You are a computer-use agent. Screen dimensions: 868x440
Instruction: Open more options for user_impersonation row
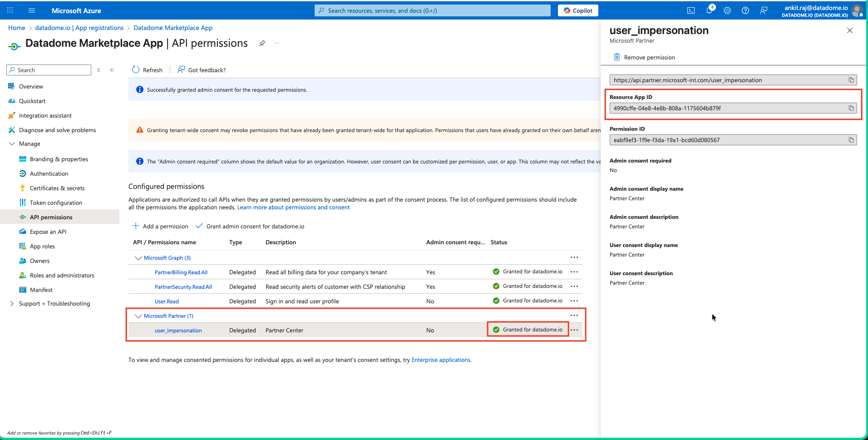574,330
